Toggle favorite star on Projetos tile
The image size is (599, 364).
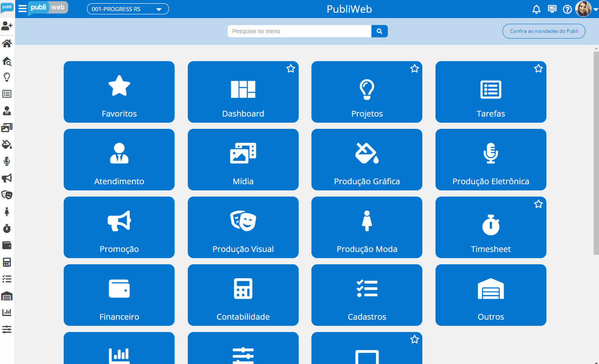tap(415, 69)
